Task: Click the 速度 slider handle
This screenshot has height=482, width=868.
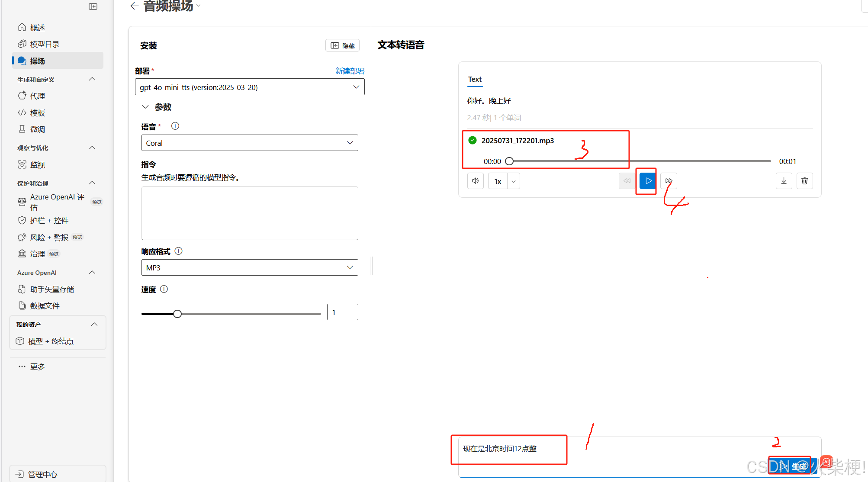Action: [177, 314]
